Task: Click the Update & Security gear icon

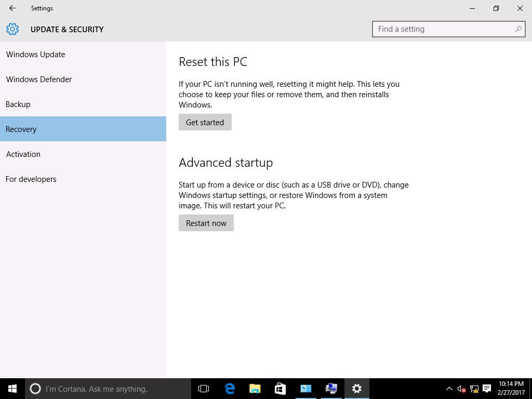Action: click(x=12, y=30)
